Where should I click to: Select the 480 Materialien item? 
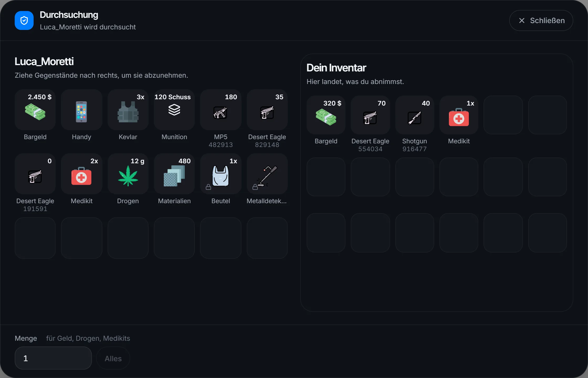click(174, 174)
